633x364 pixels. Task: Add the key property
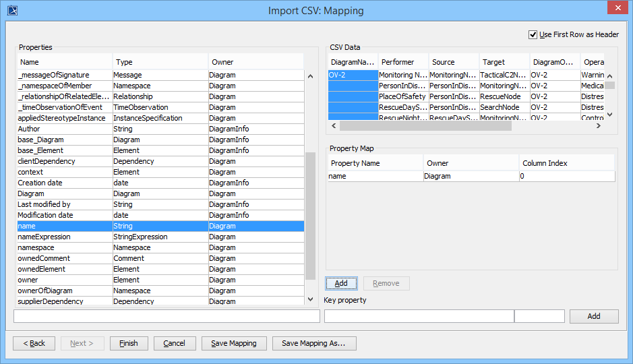coord(593,316)
